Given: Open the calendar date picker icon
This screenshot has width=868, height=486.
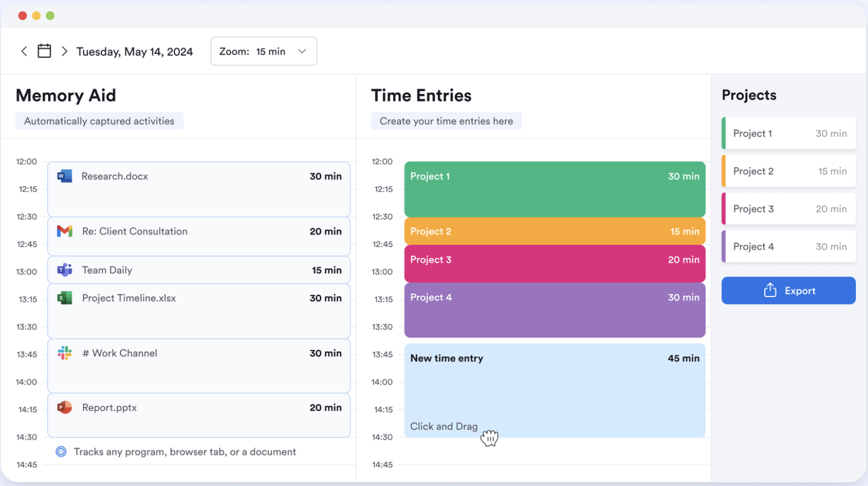Looking at the screenshot, I should point(44,50).
